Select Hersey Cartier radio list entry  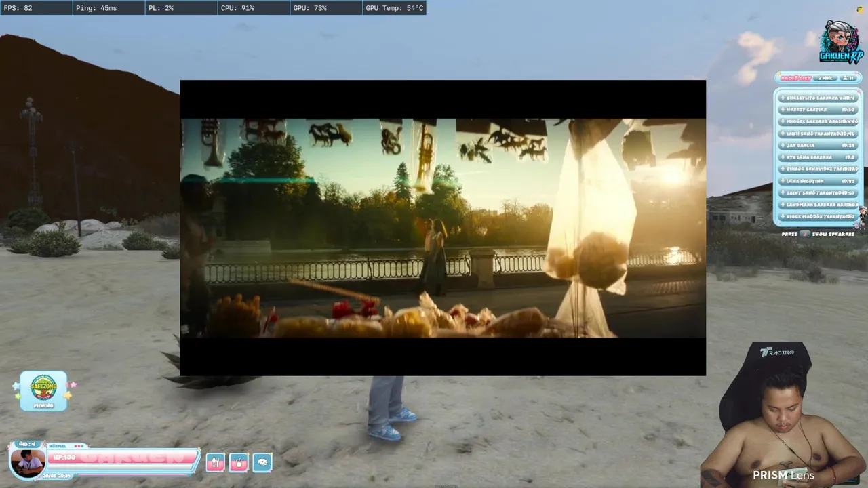coord(818,110)
